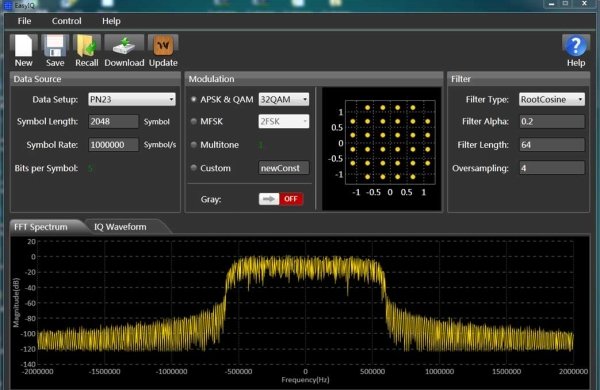The width and height of the screenshot is (600, 390).
Task: Switch to the FFT Spectrum tab
Action: pos(41,227)
